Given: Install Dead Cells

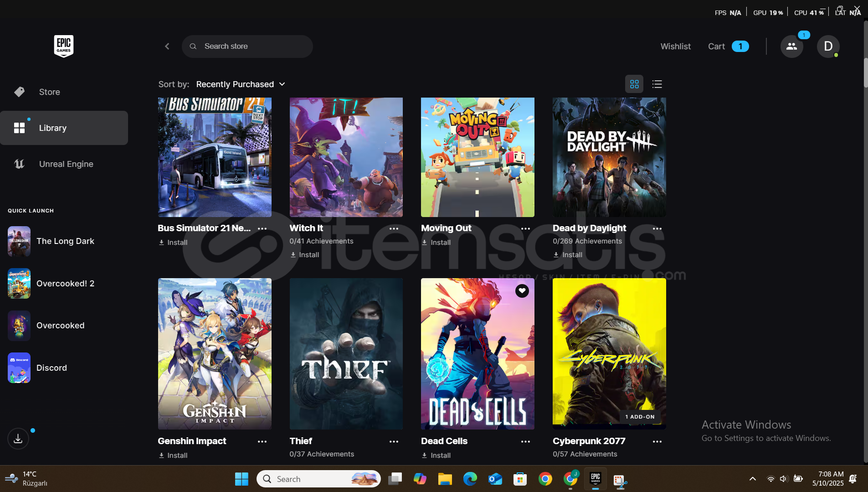Looking at the screenshot, I should [436, 456].
